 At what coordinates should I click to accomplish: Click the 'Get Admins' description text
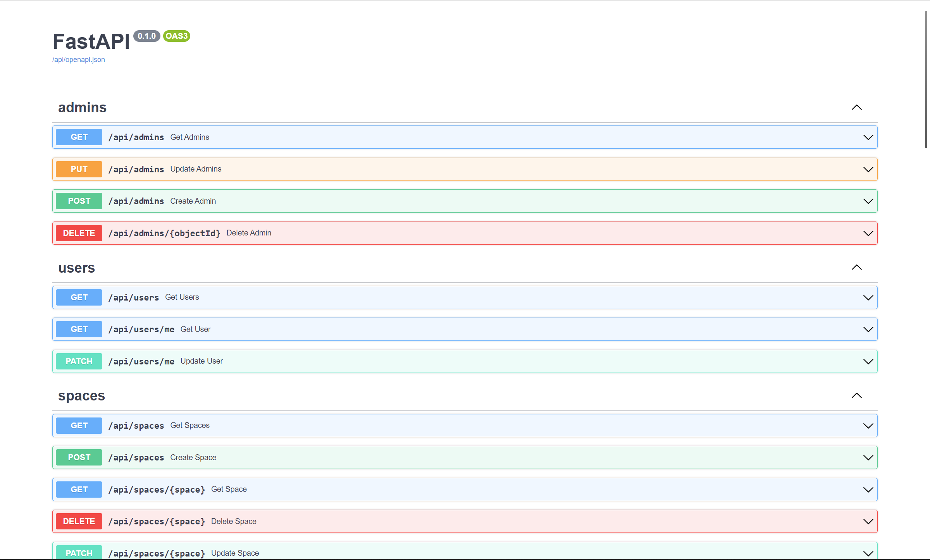pyautogui.click(x=190, y=137)
